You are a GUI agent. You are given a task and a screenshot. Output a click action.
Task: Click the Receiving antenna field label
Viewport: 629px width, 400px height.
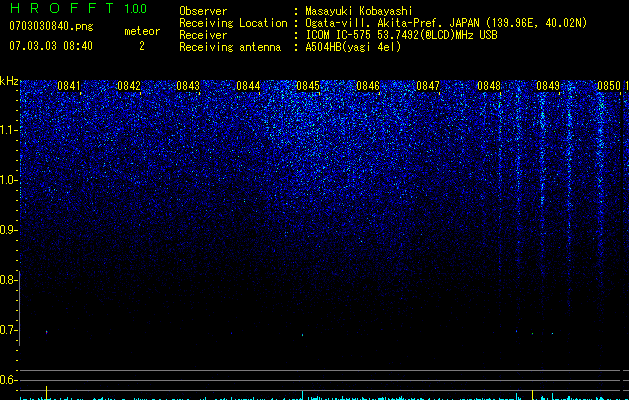tap(230, 47)
